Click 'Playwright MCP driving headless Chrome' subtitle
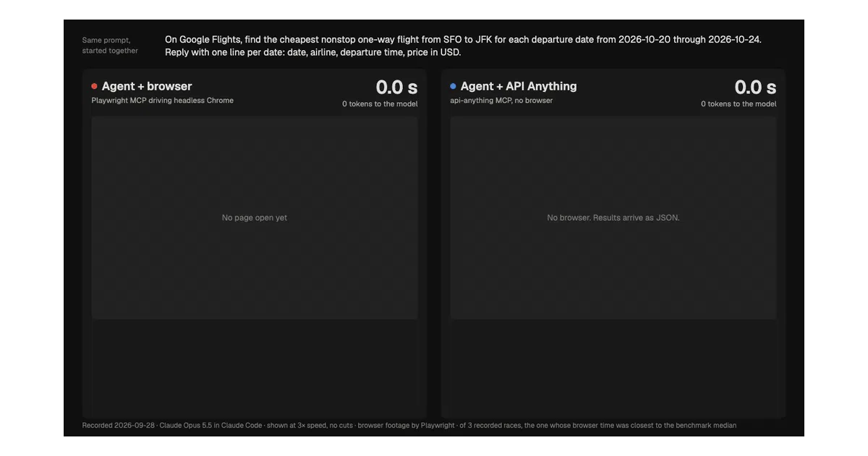The height and width of the screenshot is (456, 868). (162, 101)
